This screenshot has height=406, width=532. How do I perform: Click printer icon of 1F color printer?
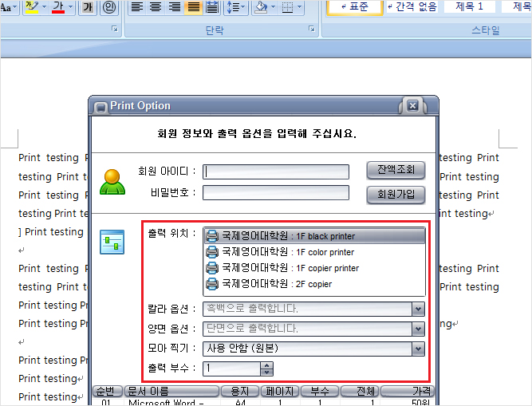212,252
